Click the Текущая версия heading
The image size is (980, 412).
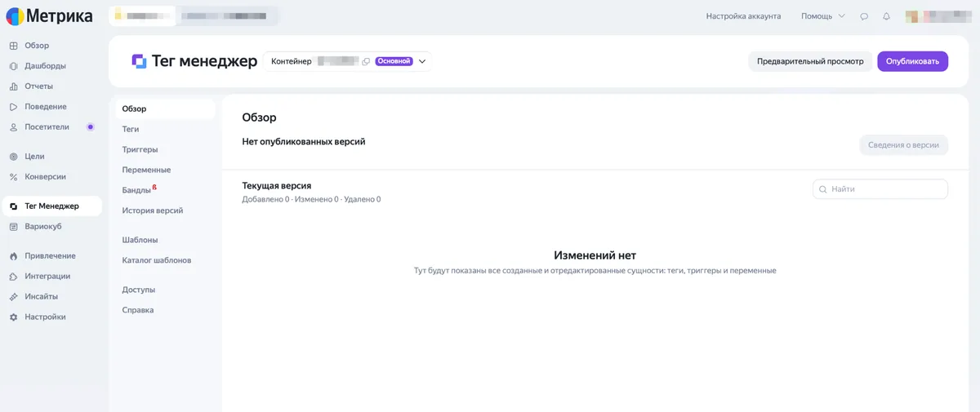click(x=277, y=186)
